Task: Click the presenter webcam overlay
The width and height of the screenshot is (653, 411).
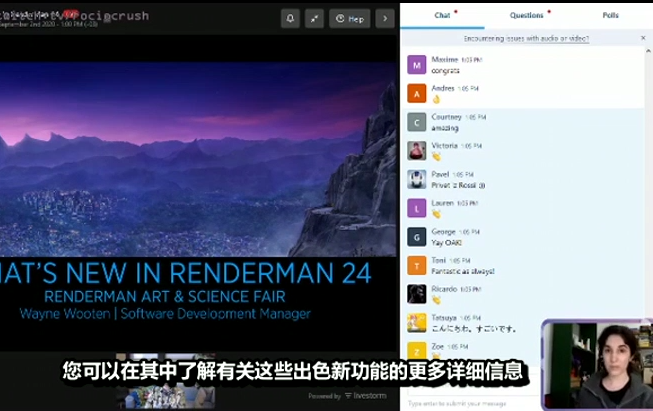Action: click(597, 365)
